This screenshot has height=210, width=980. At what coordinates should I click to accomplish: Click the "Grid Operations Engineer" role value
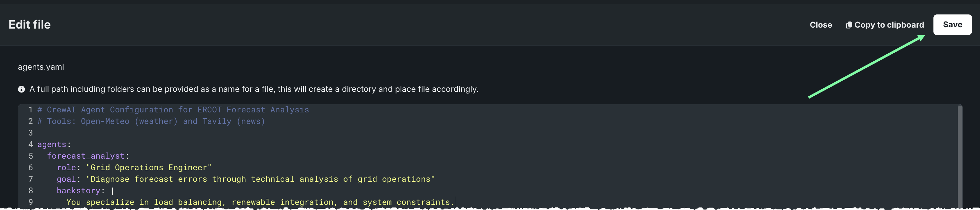point(148,167)
